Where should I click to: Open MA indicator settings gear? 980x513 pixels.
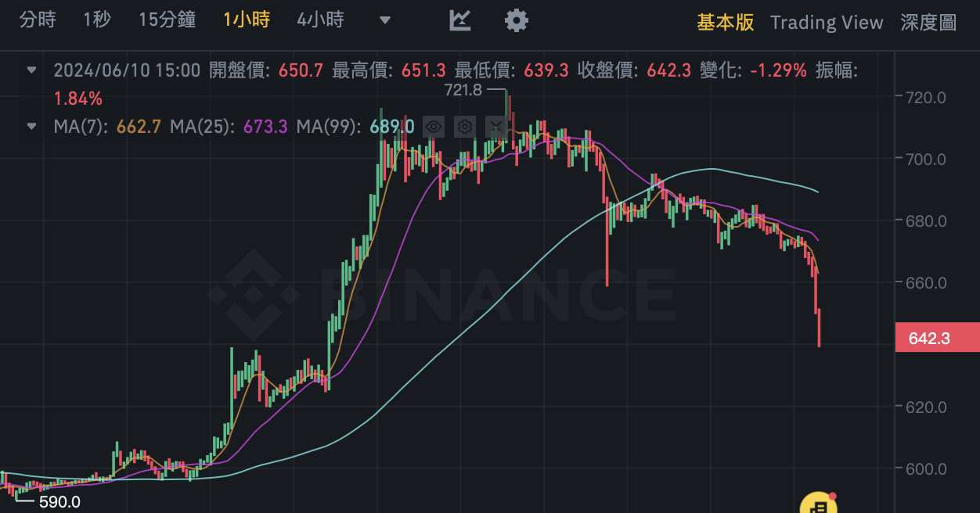coord(465,126)
